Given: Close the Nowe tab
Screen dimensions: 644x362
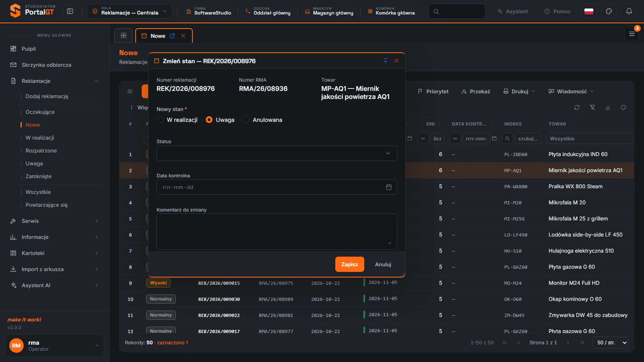Looking at the screenshot, I should point(183,36).
